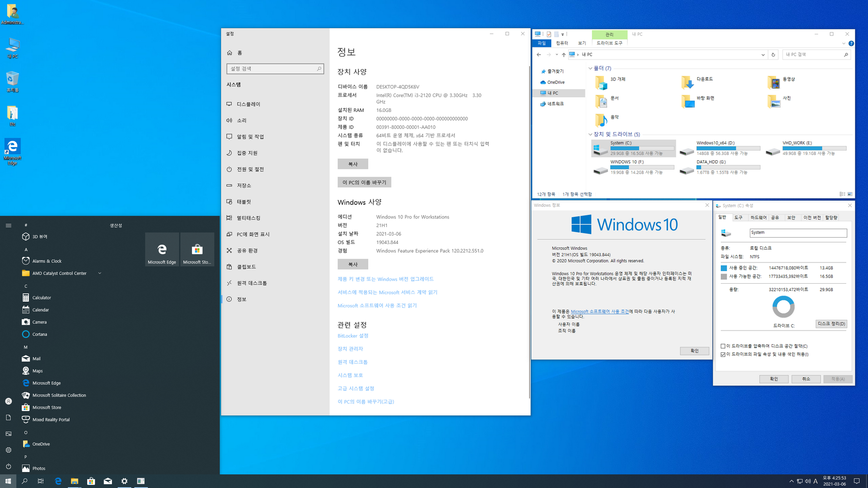Open 드라이브 도구 ribbon tab
Viewport: 868px width, 488px height.
(x=609, y=43)
